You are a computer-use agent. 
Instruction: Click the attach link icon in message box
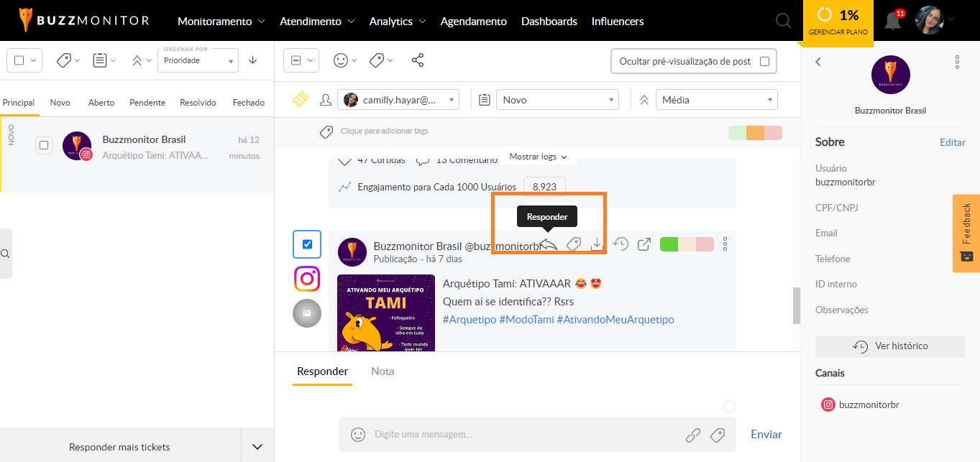[692, 435]
